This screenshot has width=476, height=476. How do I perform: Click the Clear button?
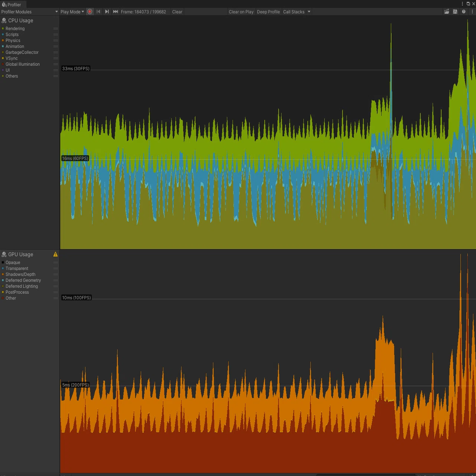177,12
